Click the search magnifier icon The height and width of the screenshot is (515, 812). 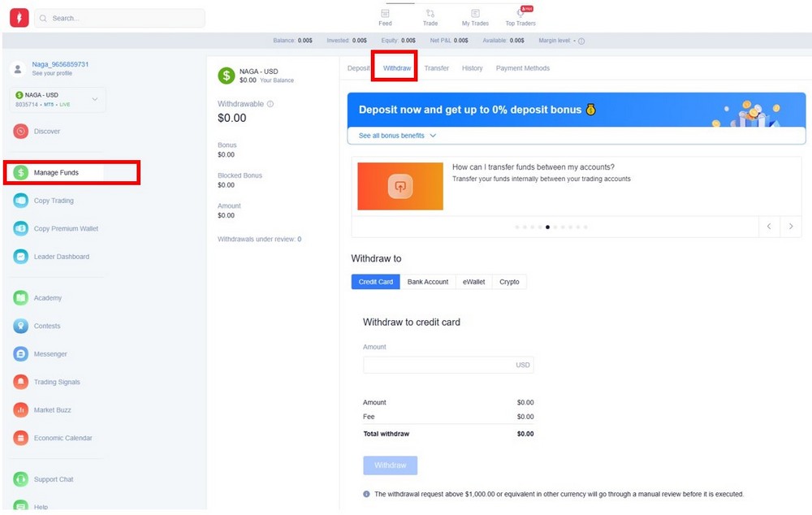point(44,18)
